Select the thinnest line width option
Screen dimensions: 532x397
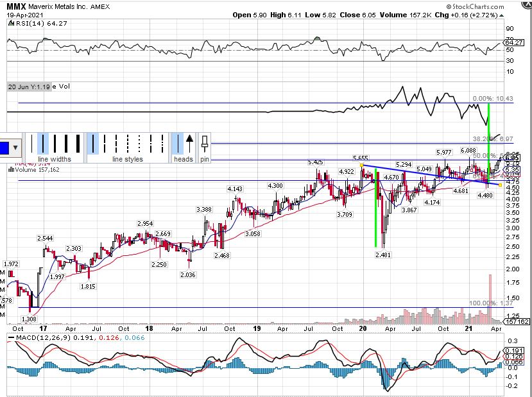(31, 144)
